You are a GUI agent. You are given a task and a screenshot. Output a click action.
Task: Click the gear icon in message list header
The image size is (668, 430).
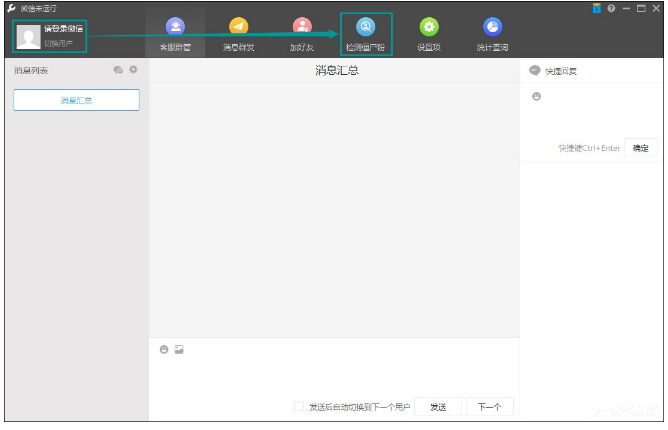tap(133, 70)
